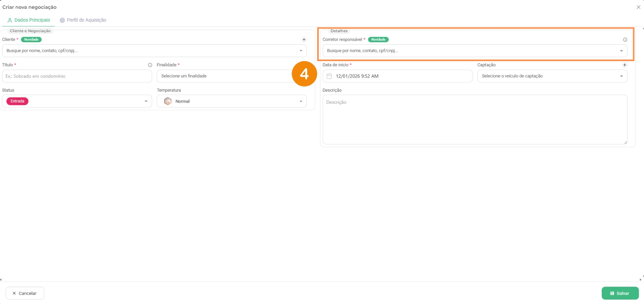Open the Temperatura dropdown arrow
This screenshot has height=304, width=644.
point(301,101)
